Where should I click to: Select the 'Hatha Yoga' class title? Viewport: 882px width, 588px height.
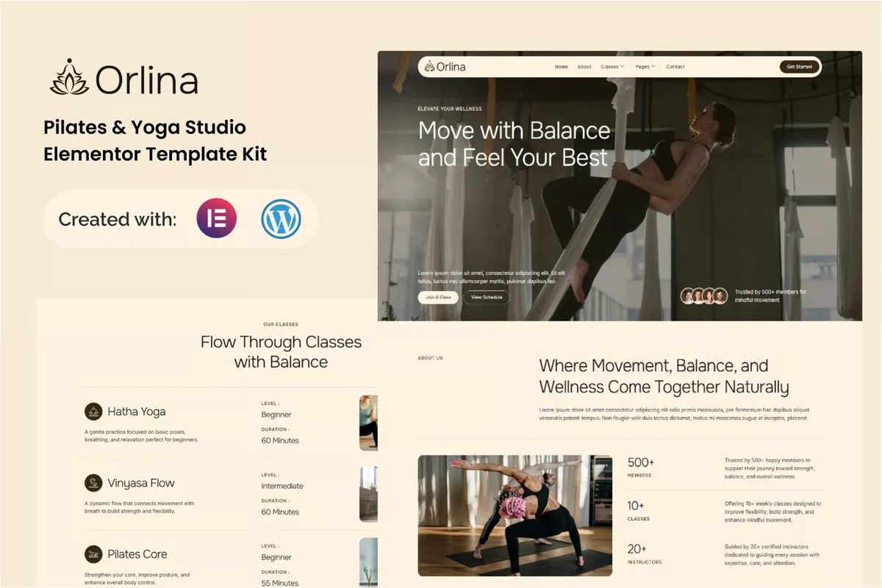(x=137, y=412)
